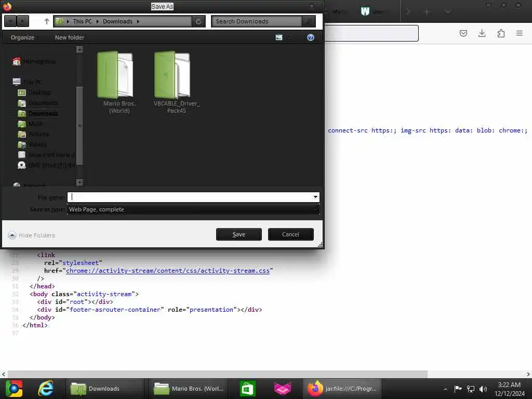Launch Internet Explorer from the taskbar

pyautogui.click(x=46, y=389)
